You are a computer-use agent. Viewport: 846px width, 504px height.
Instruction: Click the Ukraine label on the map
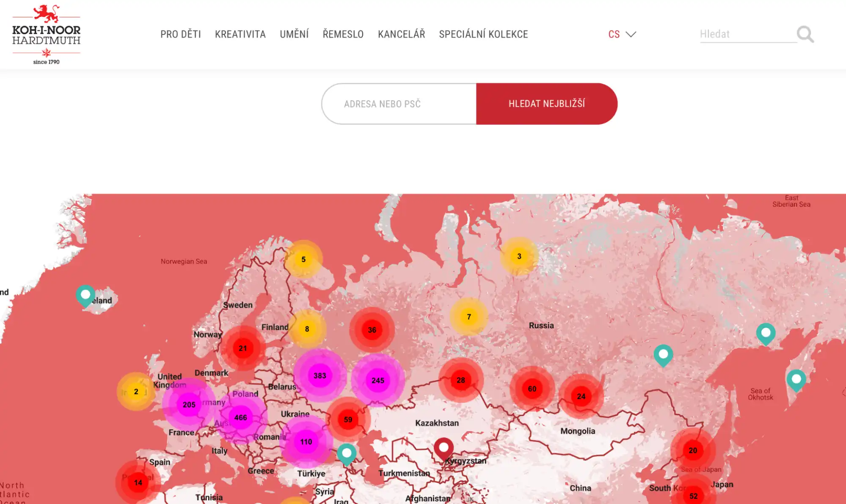click(295, 414)
